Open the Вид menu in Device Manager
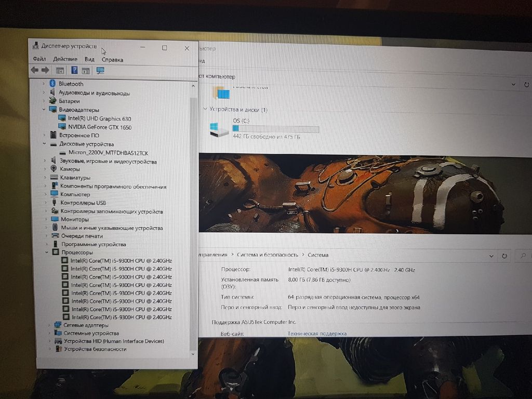Viewport: 532px width, 399px height. pyautogui.click(x=89, y=59)
